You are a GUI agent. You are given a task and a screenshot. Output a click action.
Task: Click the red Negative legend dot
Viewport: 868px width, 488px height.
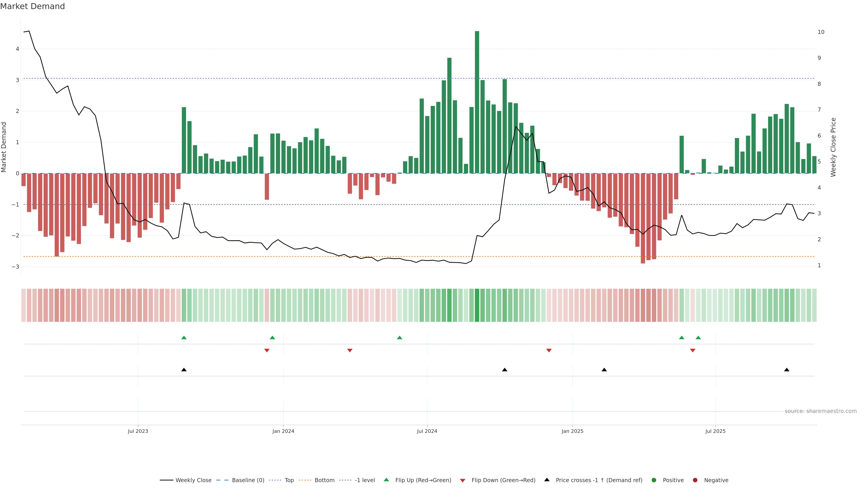coord(695,480)
